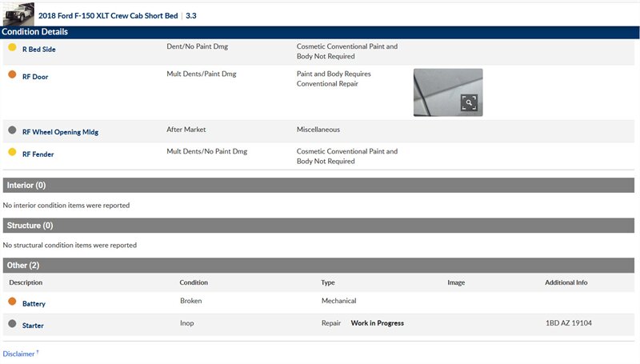Screen dimensions: 640x364
Task: Click the yellow dot beside RF Fender
Action: [x=12, y=153]
